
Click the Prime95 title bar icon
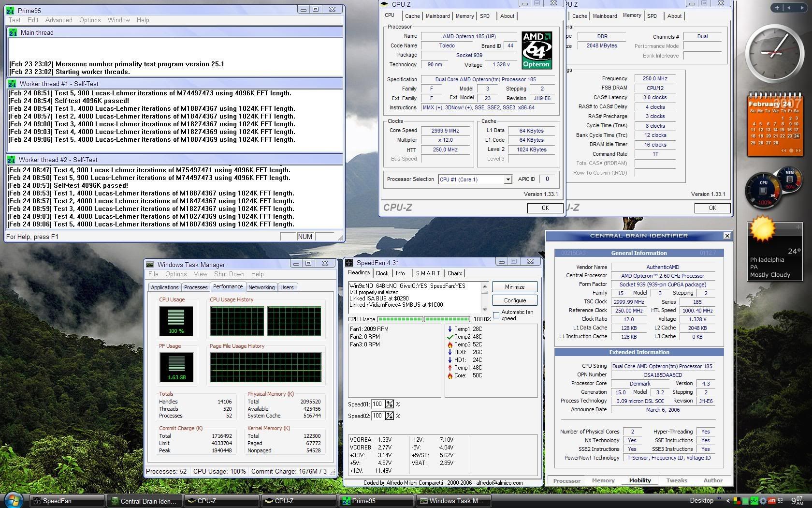10,10
